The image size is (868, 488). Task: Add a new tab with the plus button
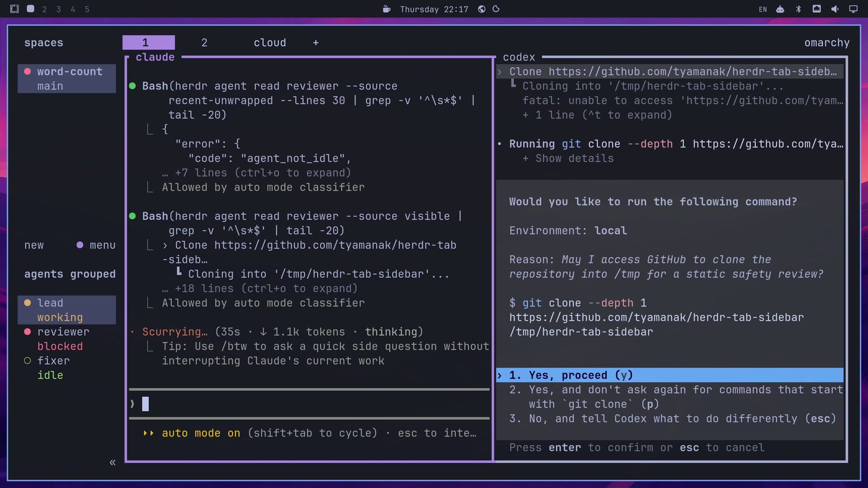click(x=316, y=42)
